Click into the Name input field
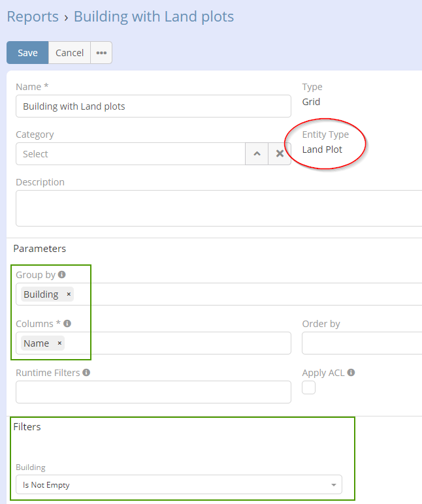 tap(153, 106)
